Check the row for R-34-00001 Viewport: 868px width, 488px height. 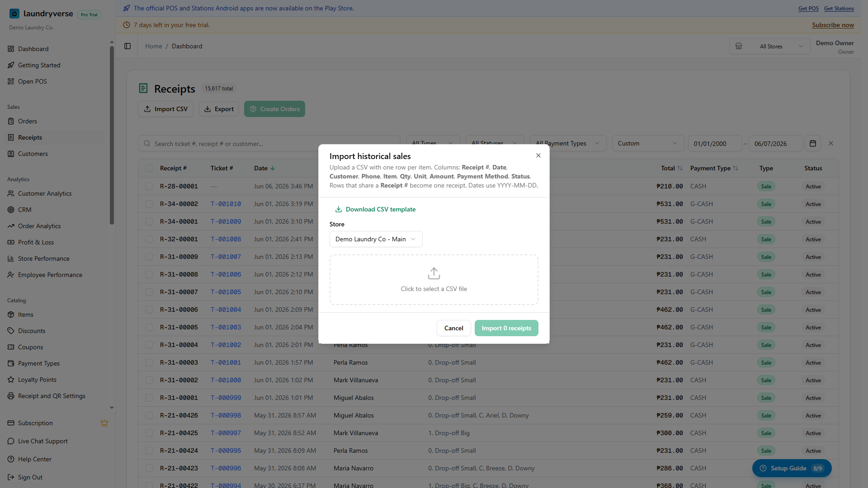(149, 221)
